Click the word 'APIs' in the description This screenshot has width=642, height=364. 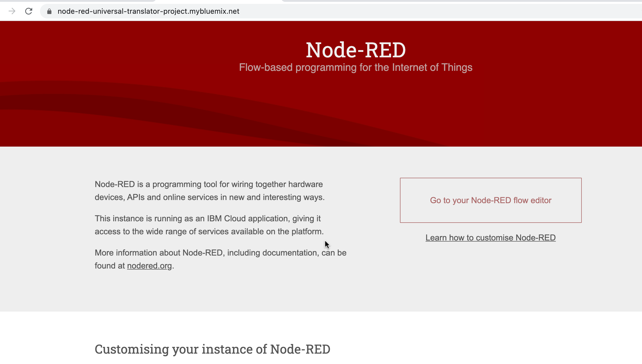pyautogui.click(x=136, y=197)
